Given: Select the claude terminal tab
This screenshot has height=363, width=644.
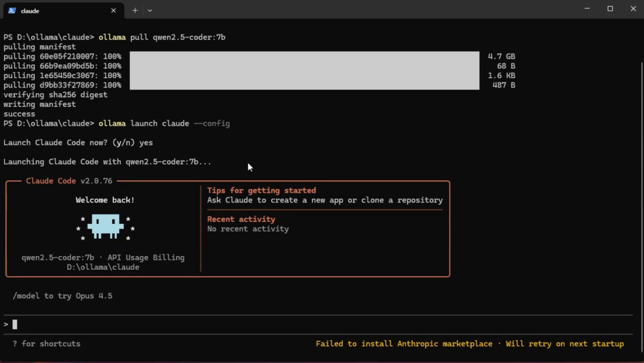Looking at the screenshot, I should [64, 10].
